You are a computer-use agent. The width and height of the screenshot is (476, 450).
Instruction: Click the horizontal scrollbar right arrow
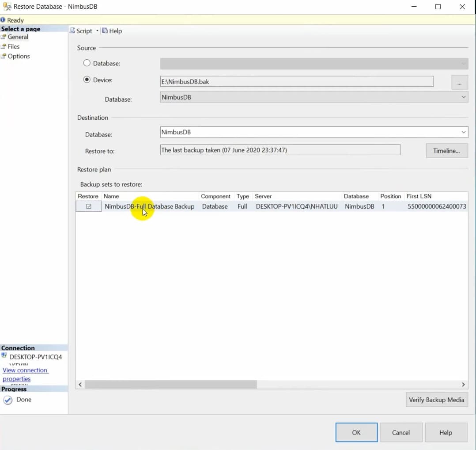click(463, 384)
